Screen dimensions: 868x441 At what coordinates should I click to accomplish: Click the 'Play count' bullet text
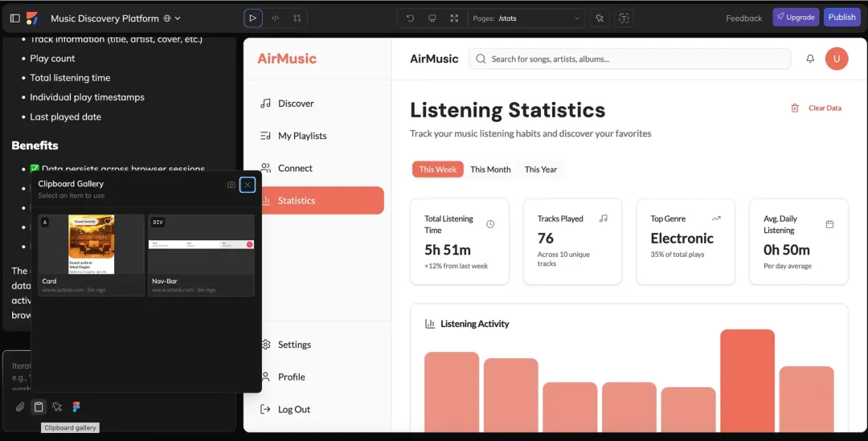[52, 59]
